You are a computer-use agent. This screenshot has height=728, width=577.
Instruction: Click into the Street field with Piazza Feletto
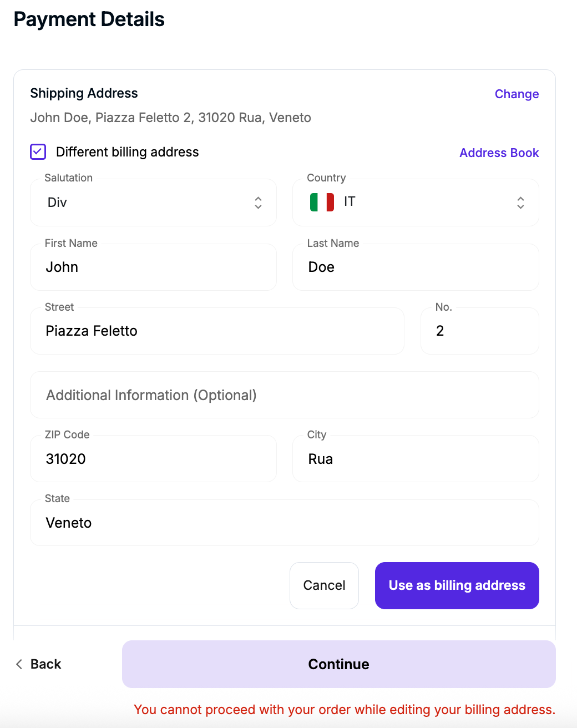pyautogui.click(x=217, y=331)
